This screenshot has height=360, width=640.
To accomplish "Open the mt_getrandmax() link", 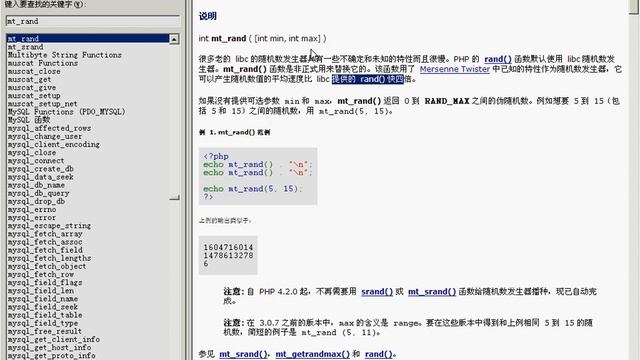I will [x=313, y=354].
